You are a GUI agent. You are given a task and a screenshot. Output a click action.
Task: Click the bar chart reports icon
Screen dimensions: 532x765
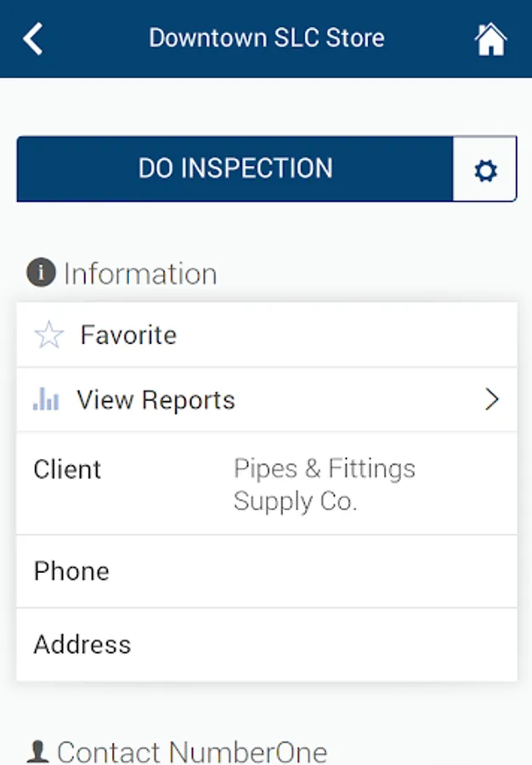[46, 399]
